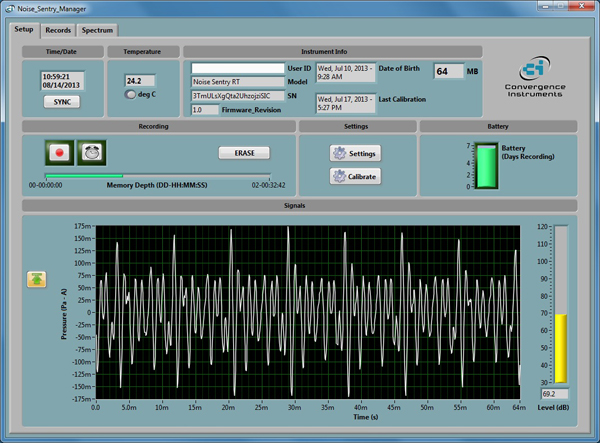Click the Time/Date section header

63,52
